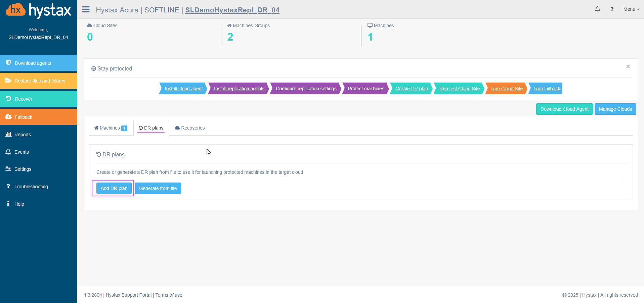Click the Fallback cloud icon
This screenshot has height=303, width=644.
(x=8, y=117)
